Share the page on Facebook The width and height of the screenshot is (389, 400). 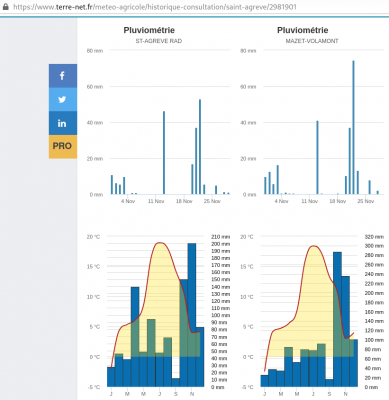point(63,76)
